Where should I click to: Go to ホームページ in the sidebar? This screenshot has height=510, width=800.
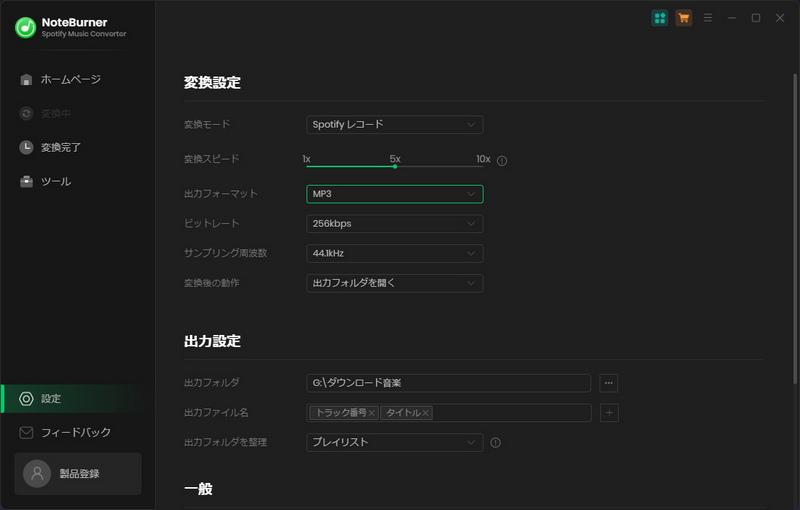click(70, 79)
